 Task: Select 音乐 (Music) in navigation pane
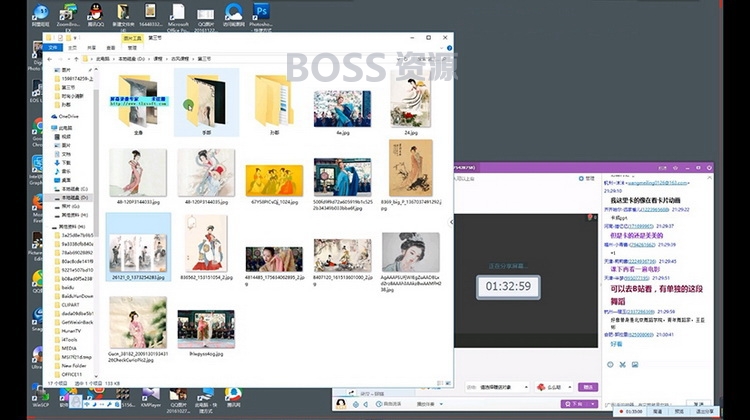tap(63, 171)
